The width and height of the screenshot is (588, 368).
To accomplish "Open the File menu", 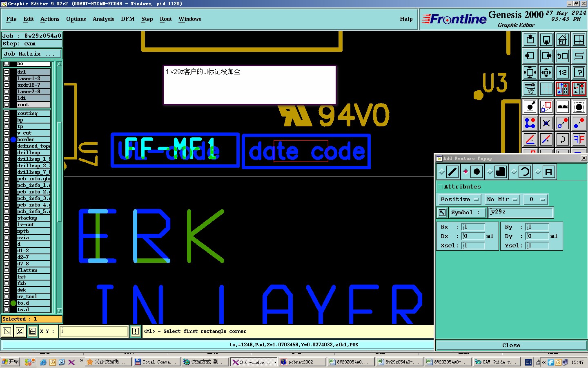I will (11, 19).
